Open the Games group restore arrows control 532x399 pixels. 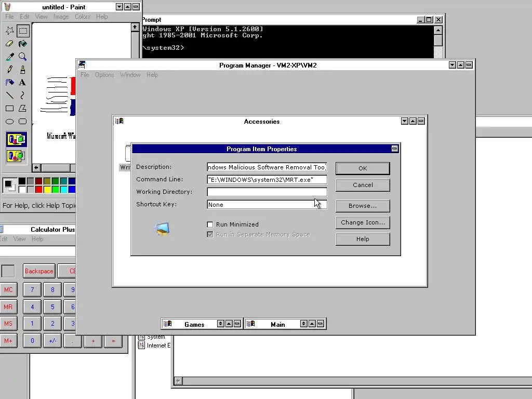[x=220, y=324]
